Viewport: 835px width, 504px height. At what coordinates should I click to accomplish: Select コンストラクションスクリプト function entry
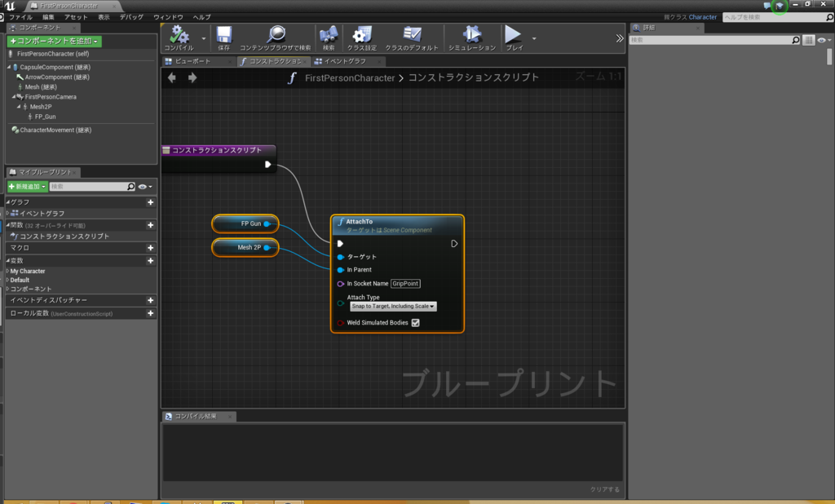(x=64, y=236)
